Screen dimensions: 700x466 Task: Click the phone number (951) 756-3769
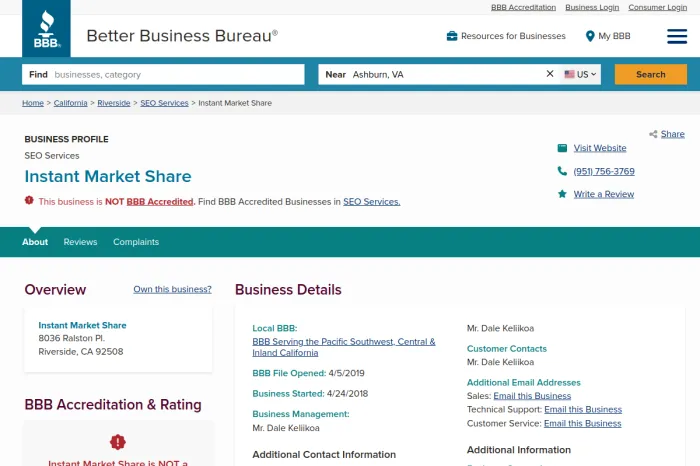coord(604,171)
